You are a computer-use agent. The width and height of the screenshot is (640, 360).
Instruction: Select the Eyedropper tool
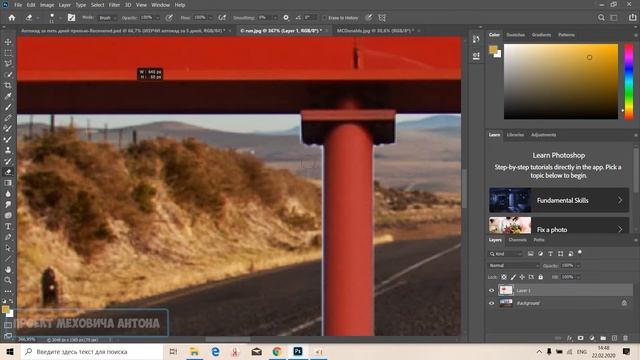pyautogui.click(x=8, y=96)
